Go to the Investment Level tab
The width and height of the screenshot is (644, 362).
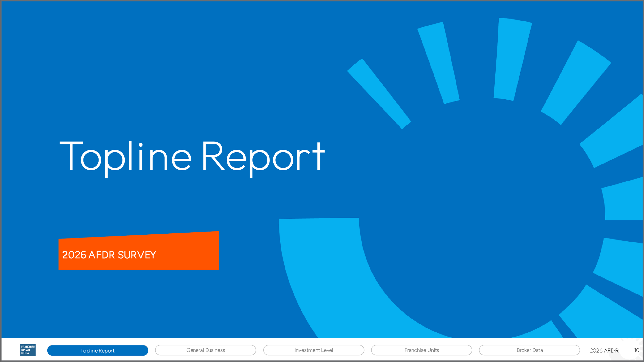[313, 350]
